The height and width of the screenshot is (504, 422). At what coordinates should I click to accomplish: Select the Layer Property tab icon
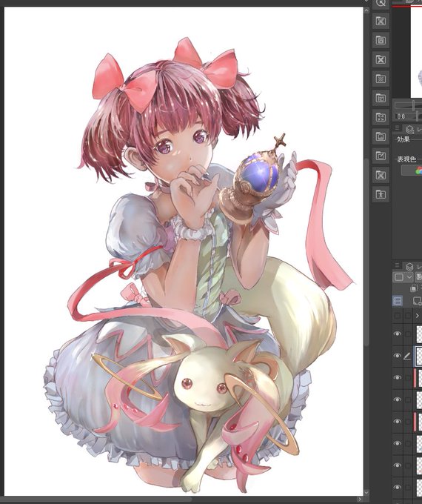tap(410, 129)
